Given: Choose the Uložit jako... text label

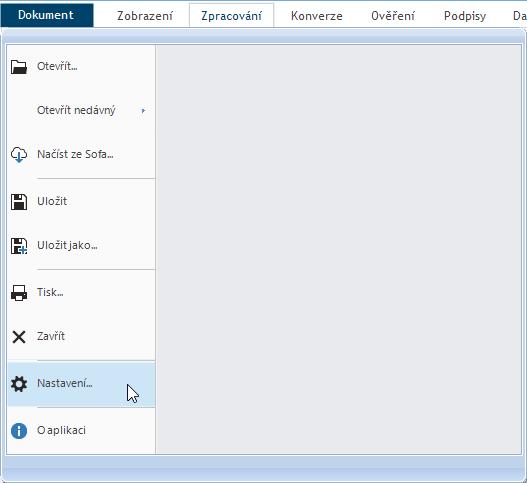Looking at the screenshot, I should pyautogui.click(x=67, y=245).
